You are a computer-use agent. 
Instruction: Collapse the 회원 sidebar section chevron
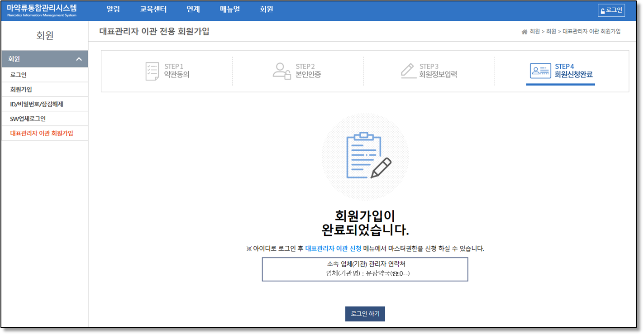coord(79,59)
